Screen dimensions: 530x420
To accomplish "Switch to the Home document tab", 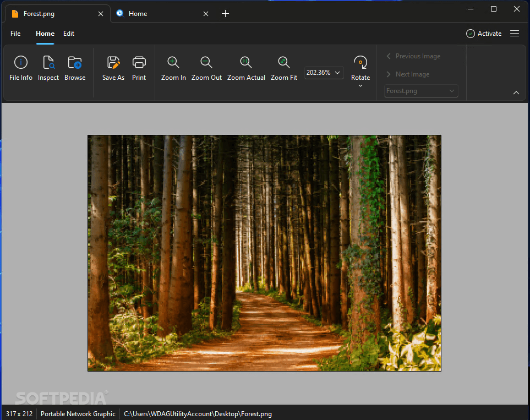I will pos(163,14).
